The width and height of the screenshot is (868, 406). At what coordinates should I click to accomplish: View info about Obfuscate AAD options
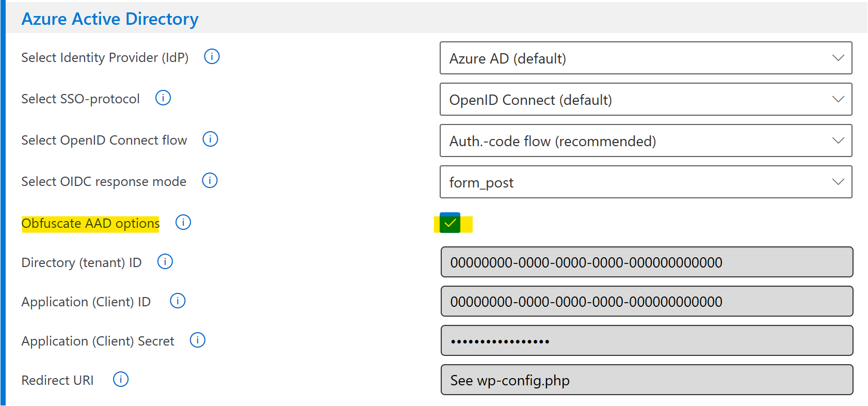click(183, 222)
